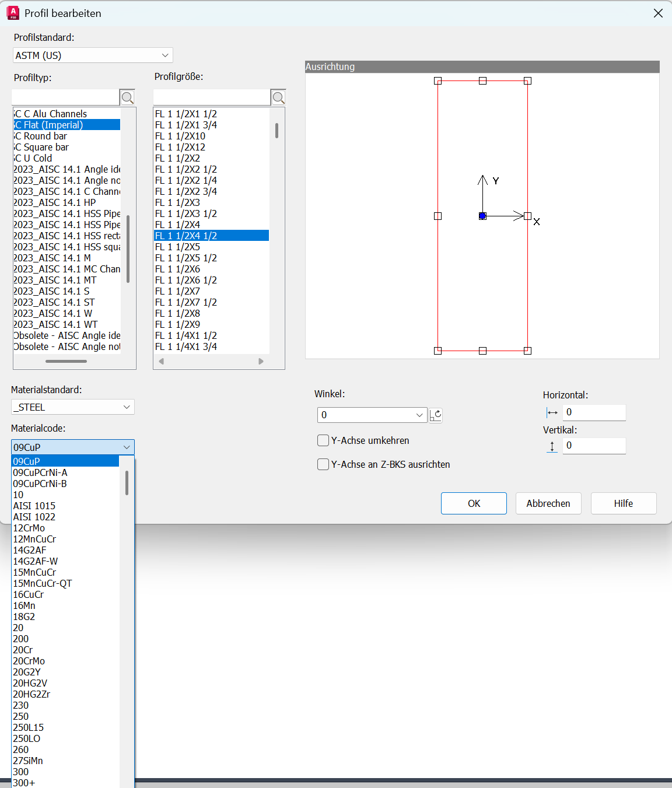Select the top-center alignment grip point
This screenshot has width=672, height=788.
tap(482, 81)
